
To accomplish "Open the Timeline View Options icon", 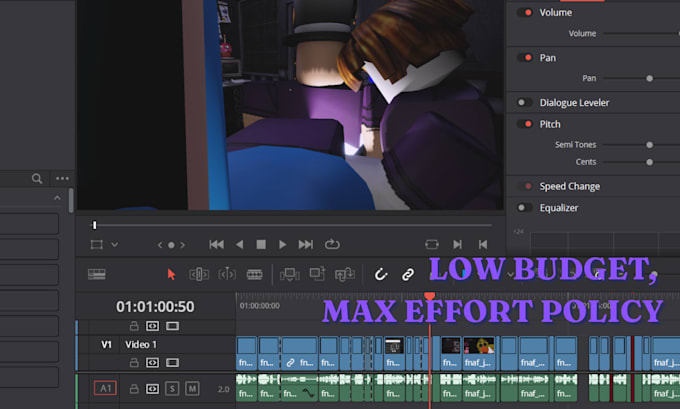I will click(x=96, y=274).
